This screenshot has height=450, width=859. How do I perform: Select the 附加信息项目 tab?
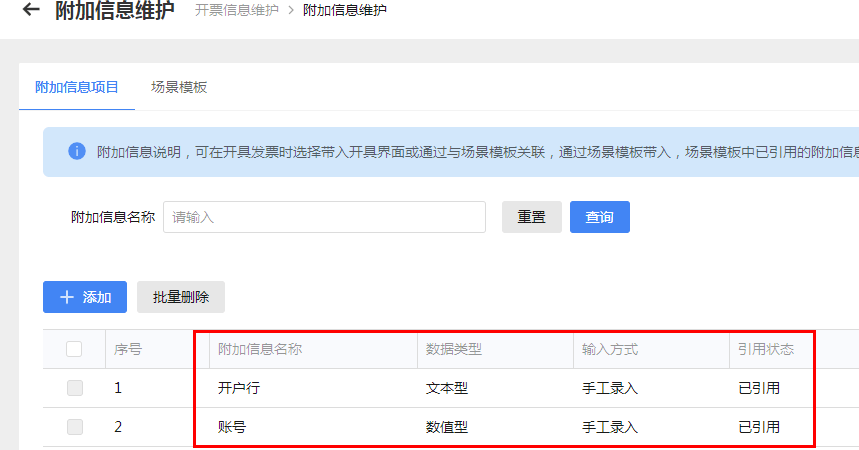(77, 87)
